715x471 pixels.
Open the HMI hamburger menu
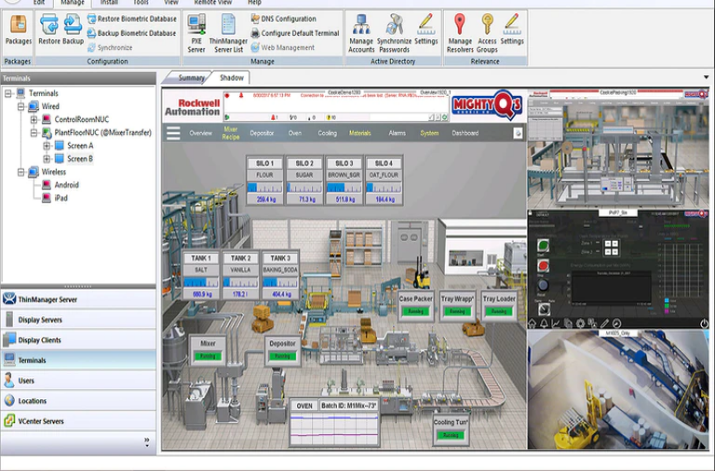tap(173, 133)
